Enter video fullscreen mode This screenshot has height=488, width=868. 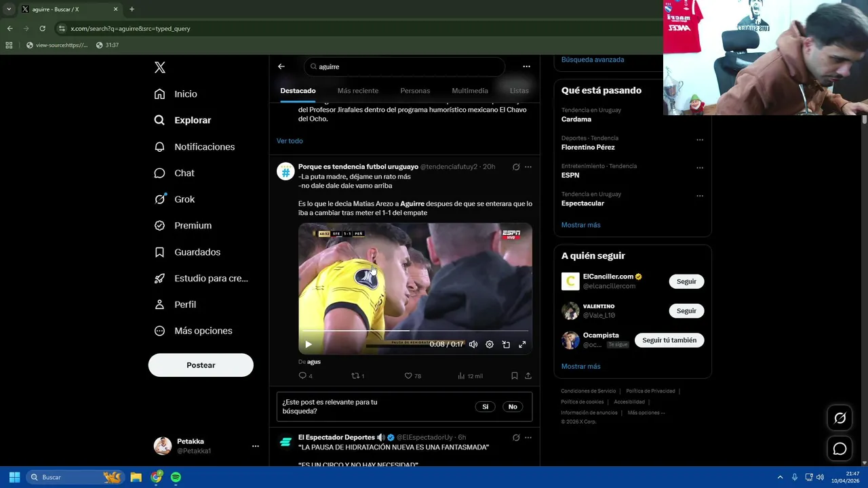[x=522, y=344]
